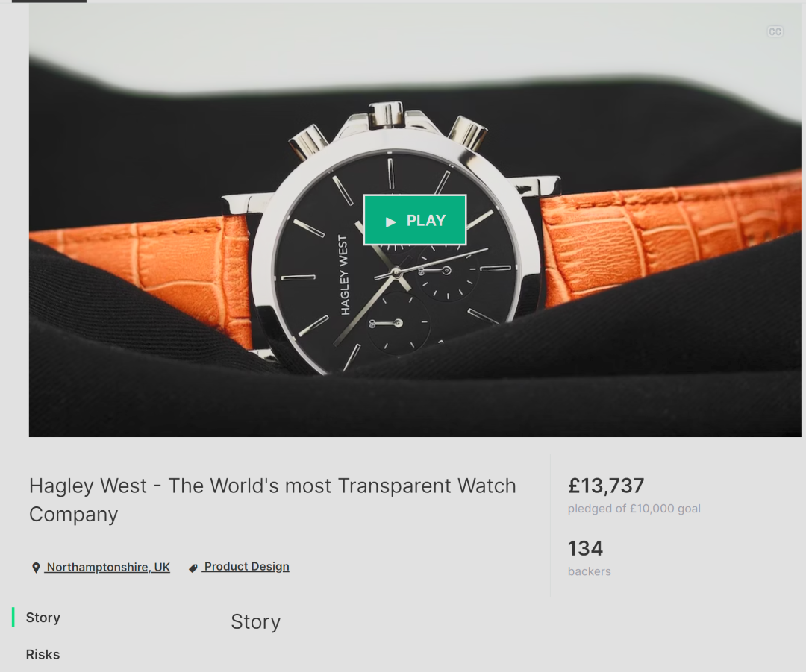The width and height of the screenshot is (806, 672).
Task: Click the backers label text
Action: [589, 571]
